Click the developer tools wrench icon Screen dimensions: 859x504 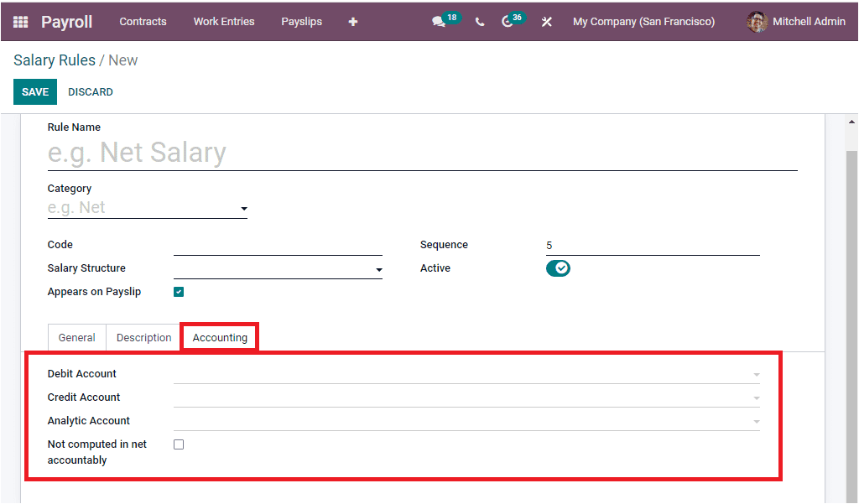546,21
